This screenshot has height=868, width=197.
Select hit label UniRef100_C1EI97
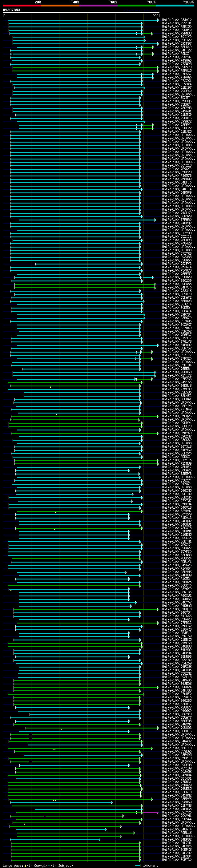pyautogui.click(x=177, y=88)
